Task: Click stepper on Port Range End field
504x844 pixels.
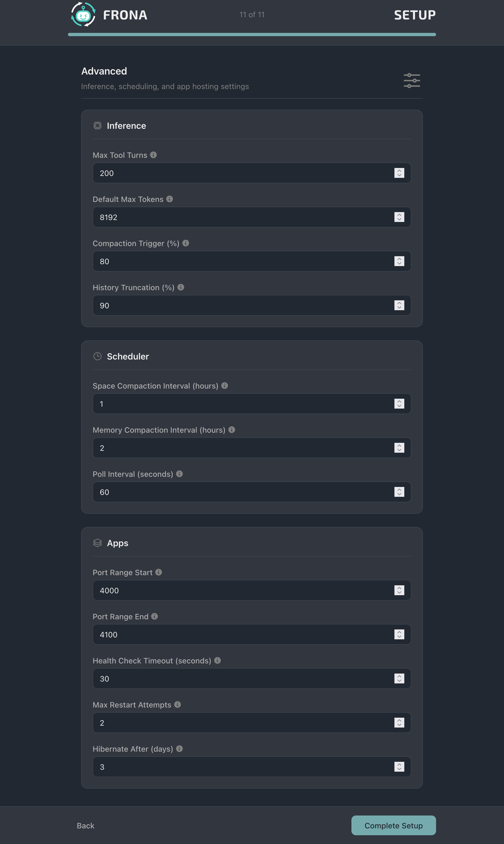Action: 399,634
